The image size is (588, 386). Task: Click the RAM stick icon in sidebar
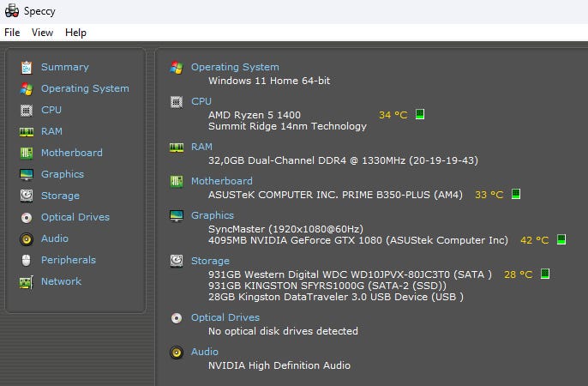[x=27, y=131]
